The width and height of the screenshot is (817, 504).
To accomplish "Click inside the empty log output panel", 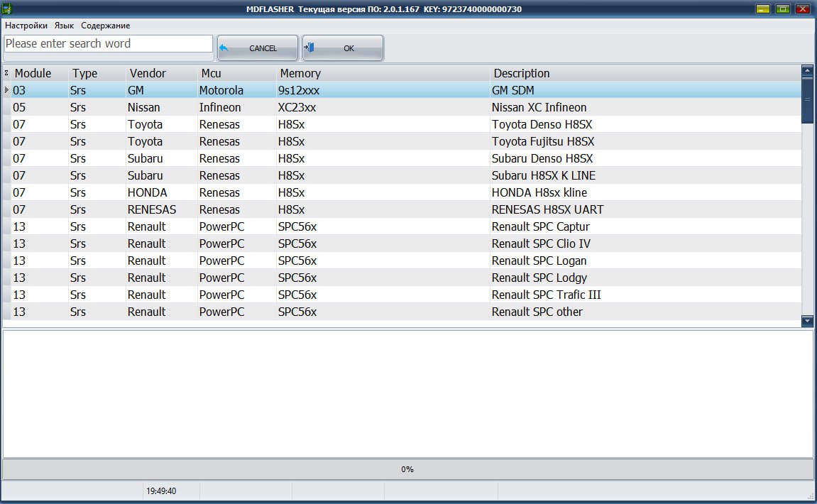I will [x=407, y=394].
